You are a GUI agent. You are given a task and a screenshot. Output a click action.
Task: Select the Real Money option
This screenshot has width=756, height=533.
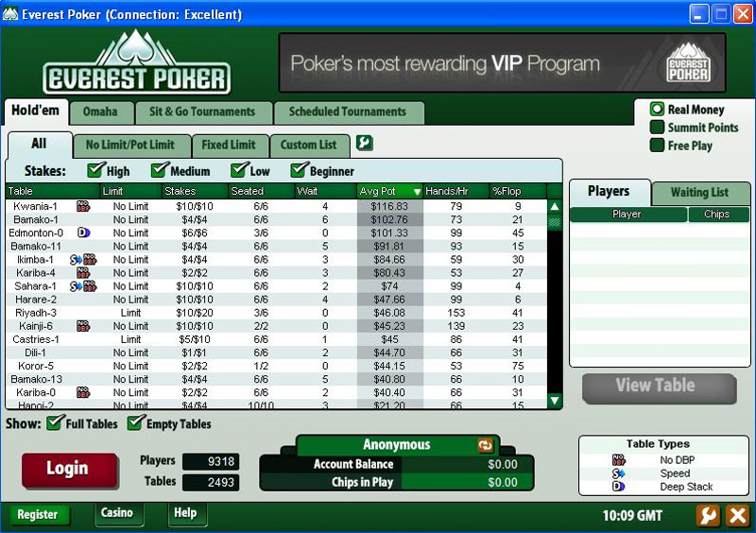coord(657,109)
